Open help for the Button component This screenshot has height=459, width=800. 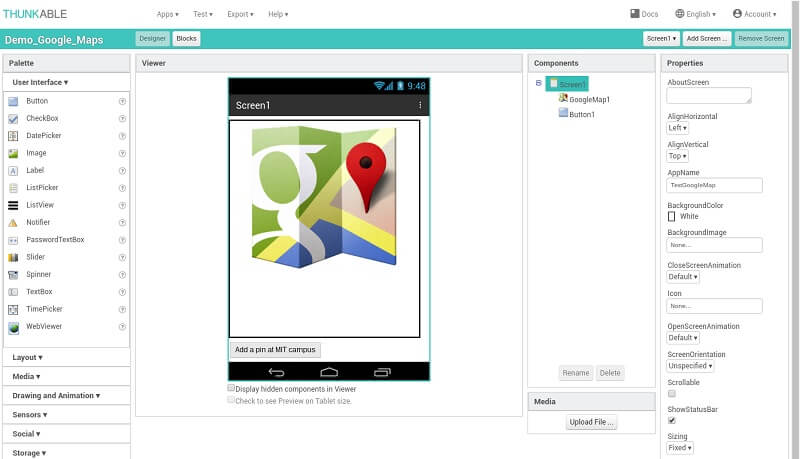pyautogui.click(x=122, y=101)
